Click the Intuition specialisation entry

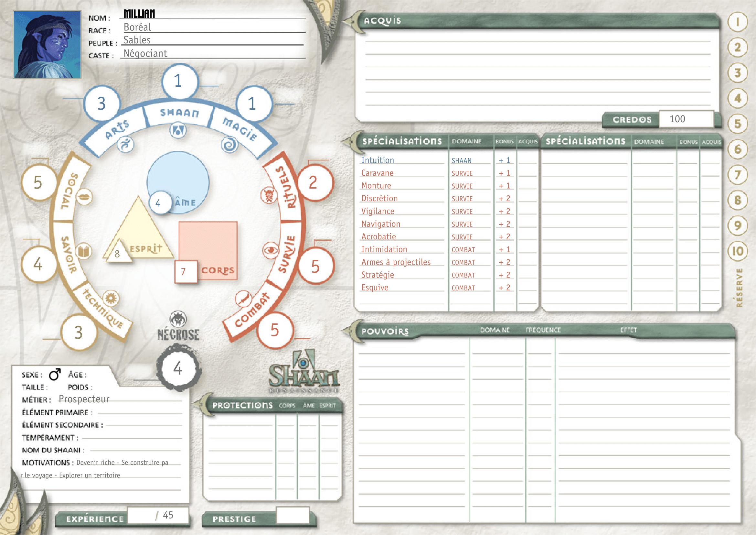377,160
